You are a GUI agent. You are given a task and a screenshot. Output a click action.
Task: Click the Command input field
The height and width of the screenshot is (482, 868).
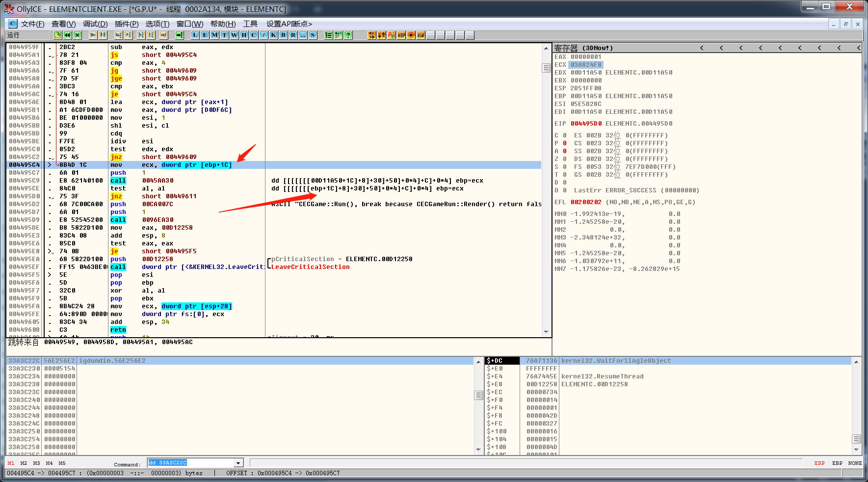(x=191, y=463)
